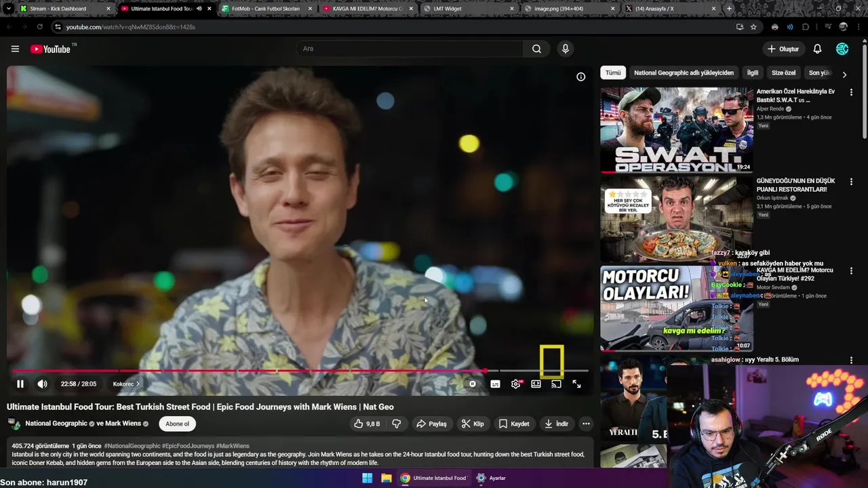Screen dimensions: 868x488
Task: Open National Geographic channel avatar
Action: (14, 424)
